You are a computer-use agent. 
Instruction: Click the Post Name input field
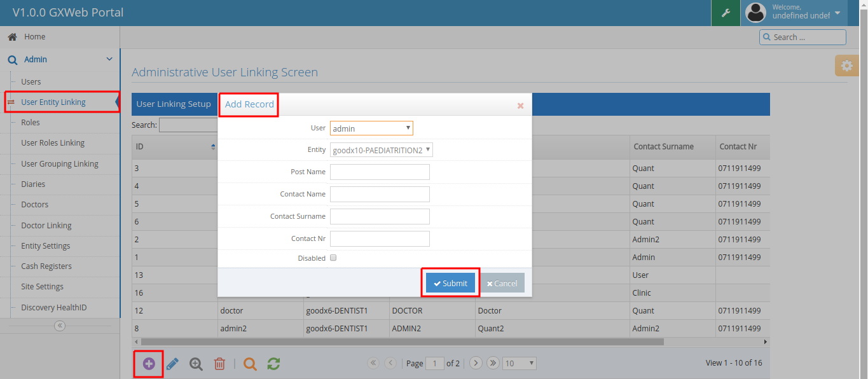pyautogui.click(x=380, y=172)
